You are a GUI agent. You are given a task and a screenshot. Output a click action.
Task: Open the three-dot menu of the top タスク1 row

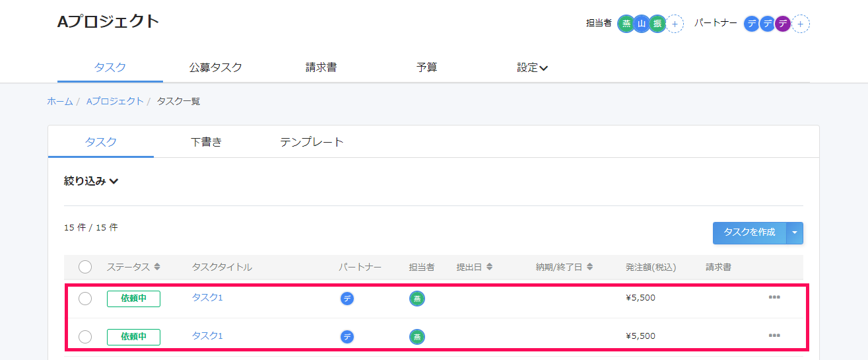774,297
